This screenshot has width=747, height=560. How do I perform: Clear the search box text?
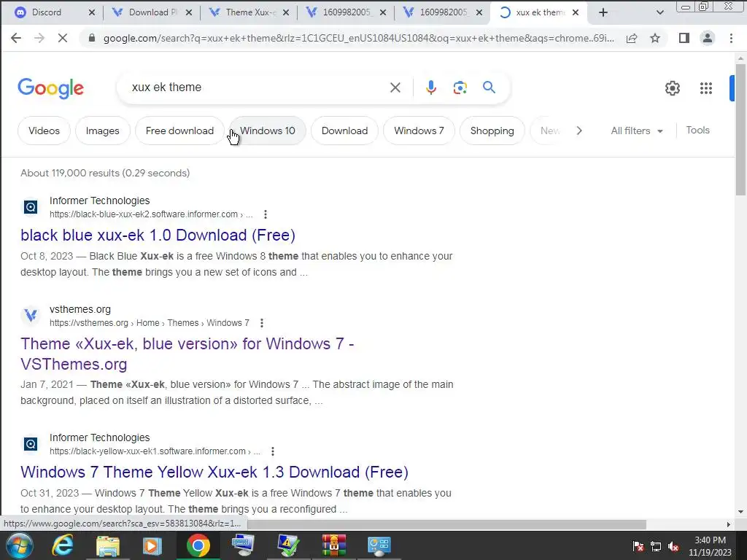click(395, 87)
